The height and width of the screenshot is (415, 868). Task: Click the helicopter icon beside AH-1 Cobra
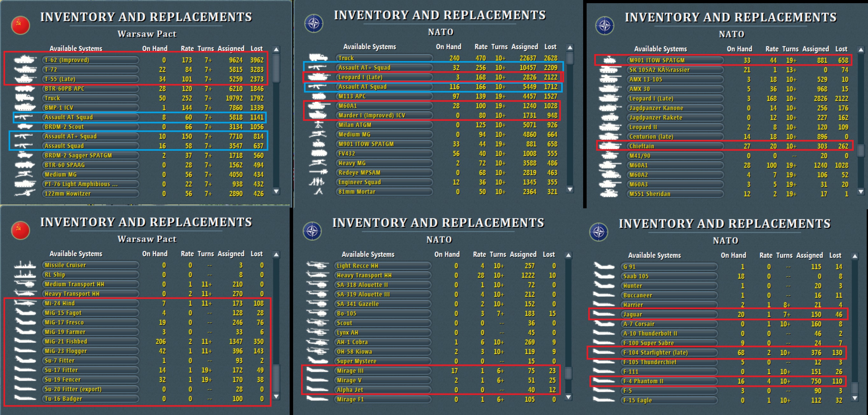pyautogui.click(x=317, y=342)
